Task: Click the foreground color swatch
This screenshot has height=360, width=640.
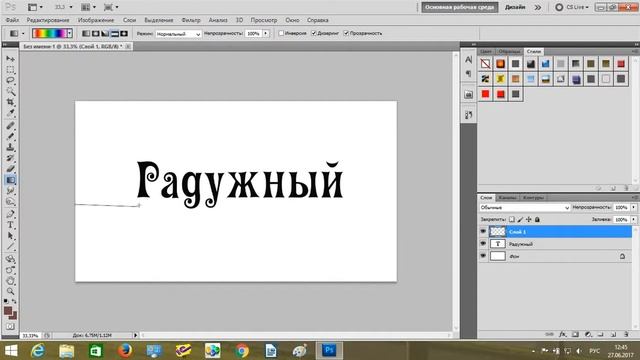Action: coord(8,311)
